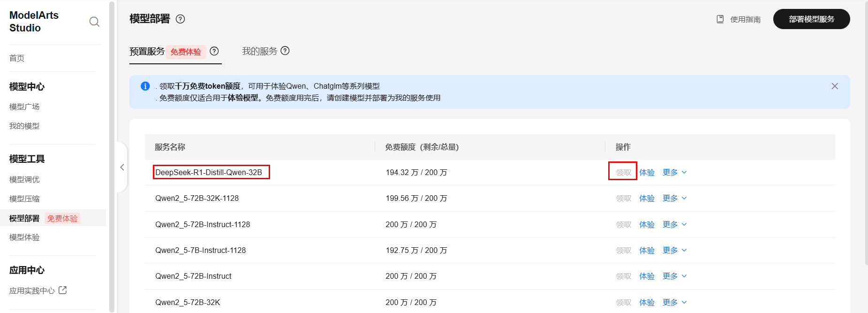Click 体验 link for Qwen2_5-72B-Instruct-1128
Screen dimensions: 868x313
click(647, 224)
